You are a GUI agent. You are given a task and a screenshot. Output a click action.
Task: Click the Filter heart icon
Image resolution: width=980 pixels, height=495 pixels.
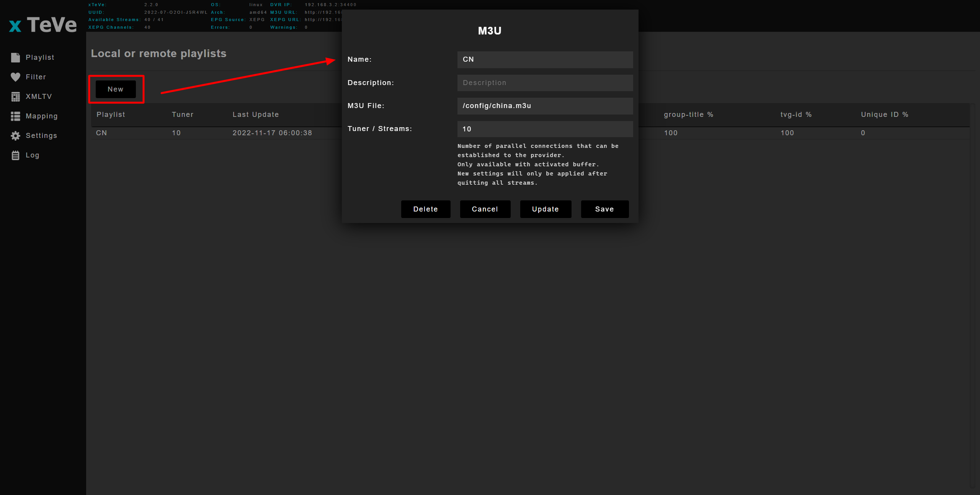click(x=15, y=77)
